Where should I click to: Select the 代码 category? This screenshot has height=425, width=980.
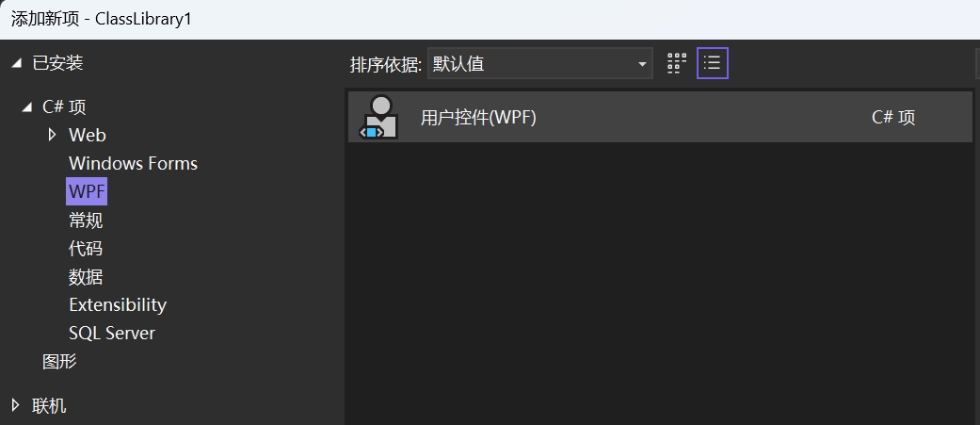point(86,249)
